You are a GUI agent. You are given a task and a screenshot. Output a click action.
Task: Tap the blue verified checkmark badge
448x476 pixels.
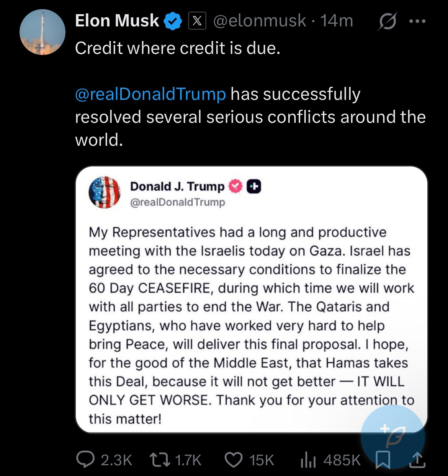tap(173, 21)
